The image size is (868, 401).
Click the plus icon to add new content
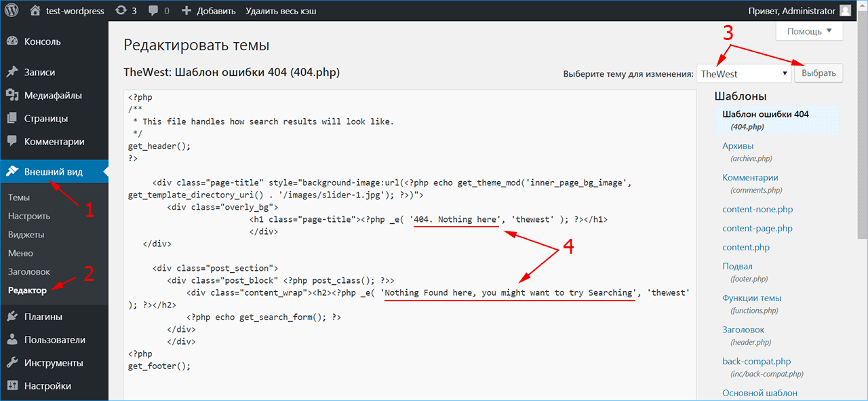(186, 11)
